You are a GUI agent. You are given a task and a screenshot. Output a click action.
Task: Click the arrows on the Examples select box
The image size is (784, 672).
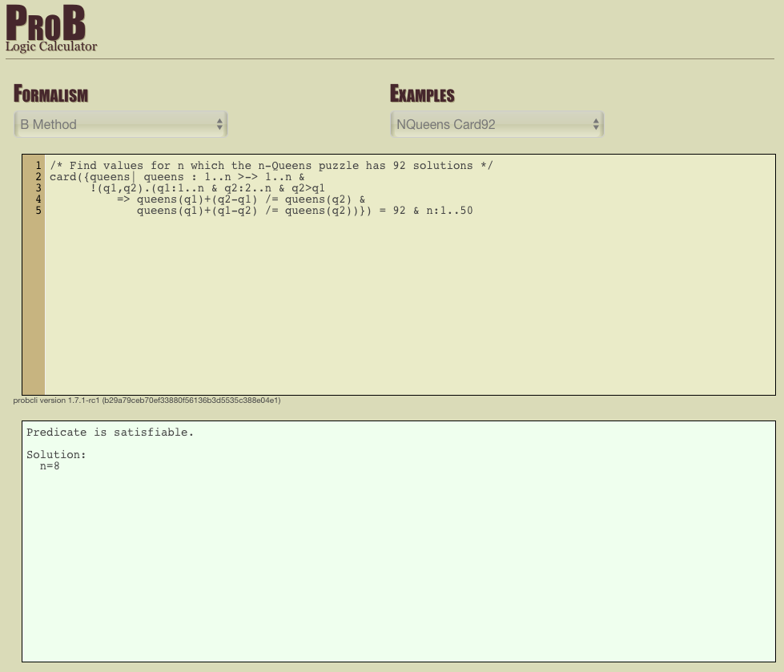pyautogui.click(x=596, y=124)
